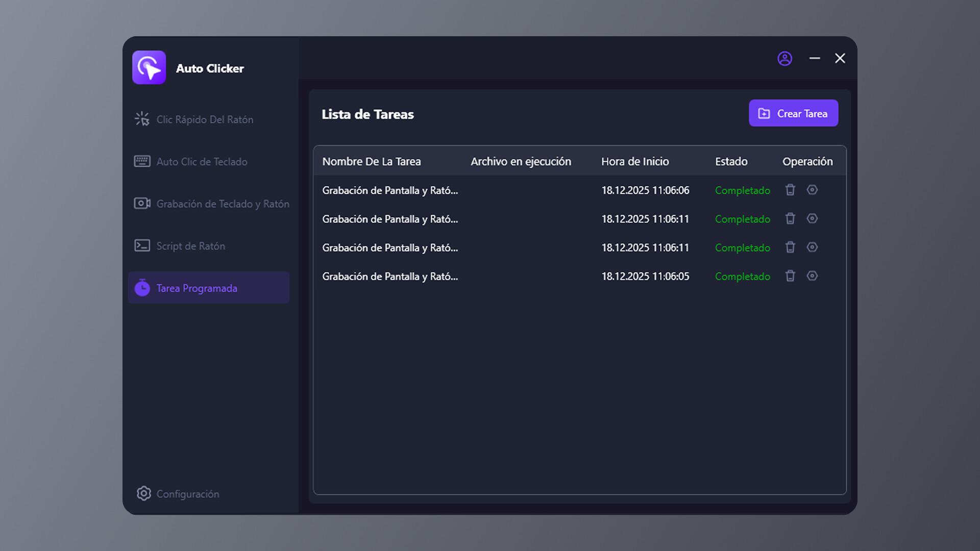
Task: Minimize the Auto Clicker window
Action: (x=815, y=59)
